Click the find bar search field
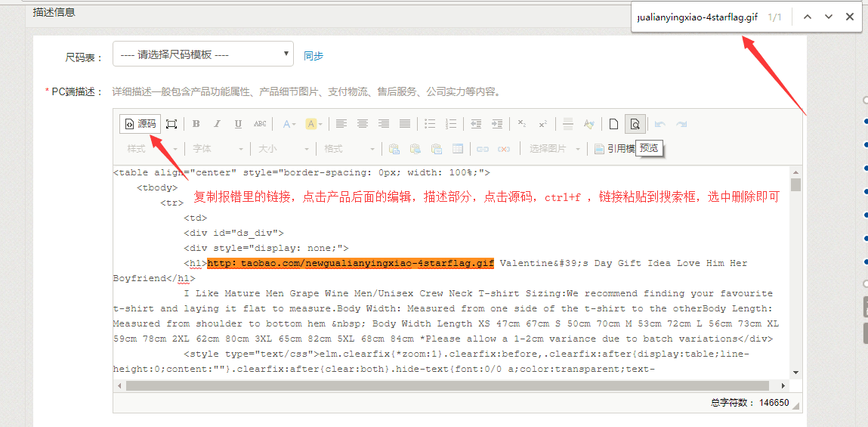Image resolution: width=868 pixels, height=427 pixels. (697, 17)
